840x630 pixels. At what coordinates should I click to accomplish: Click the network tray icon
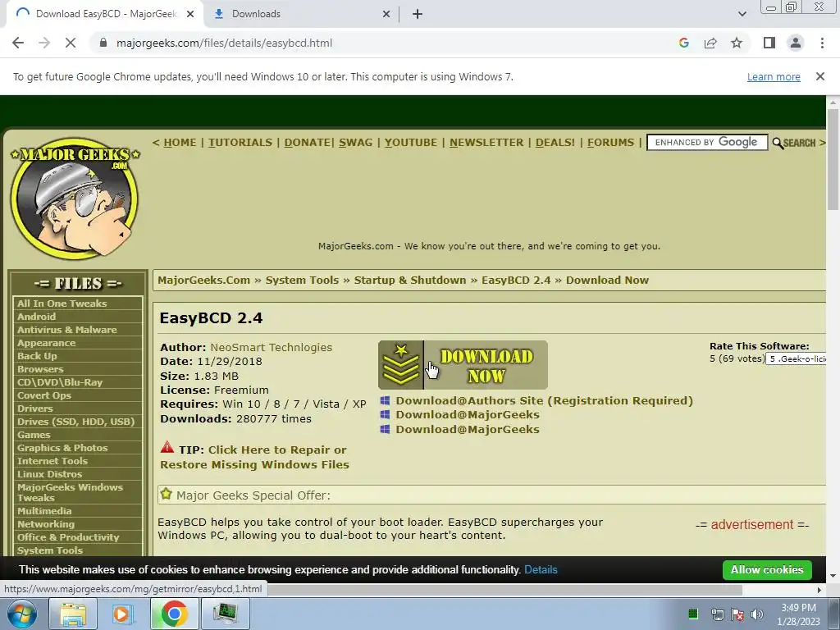(717, 614)
